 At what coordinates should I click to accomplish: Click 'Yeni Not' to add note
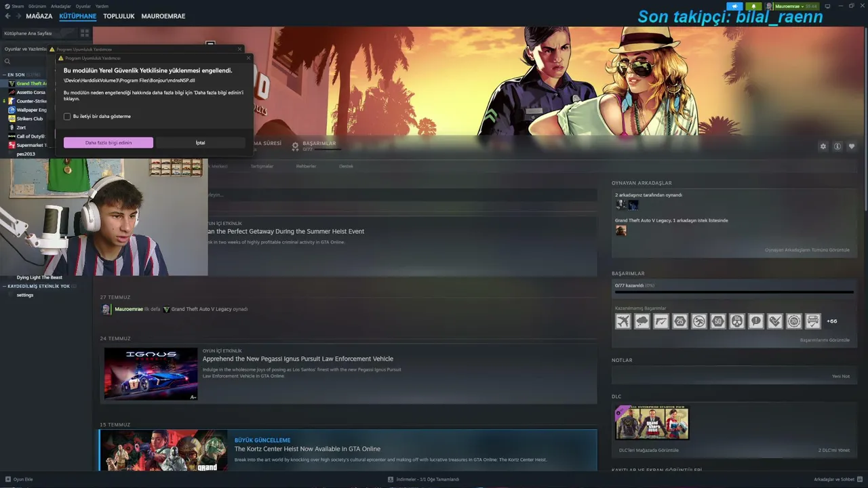[841, 376]
